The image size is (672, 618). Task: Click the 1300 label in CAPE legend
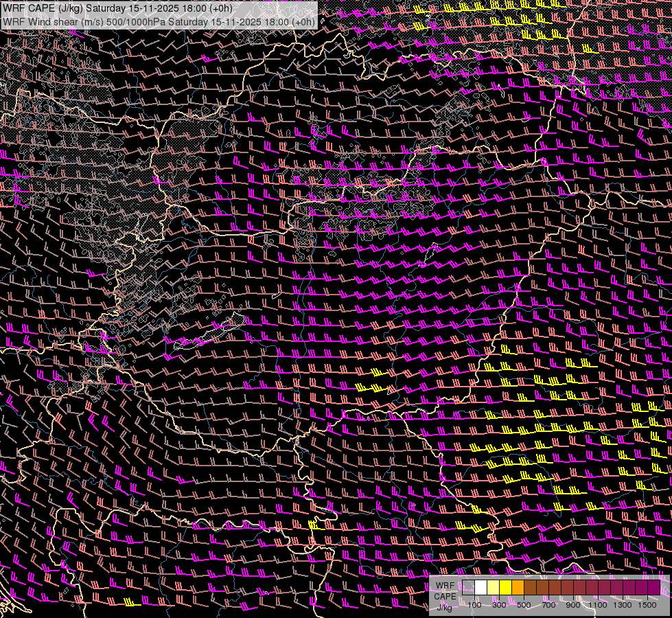tap(623, 605)
